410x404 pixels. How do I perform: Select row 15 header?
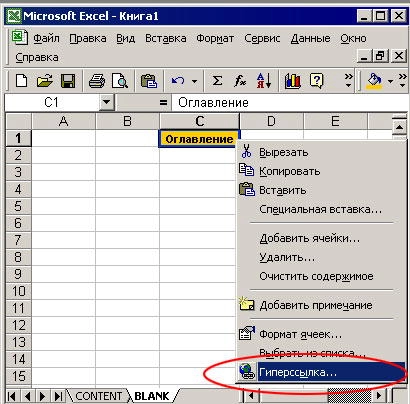tap(18, 376)
